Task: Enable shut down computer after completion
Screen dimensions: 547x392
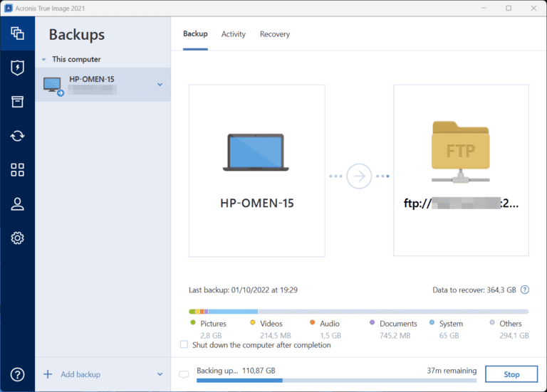Action: 184,345
